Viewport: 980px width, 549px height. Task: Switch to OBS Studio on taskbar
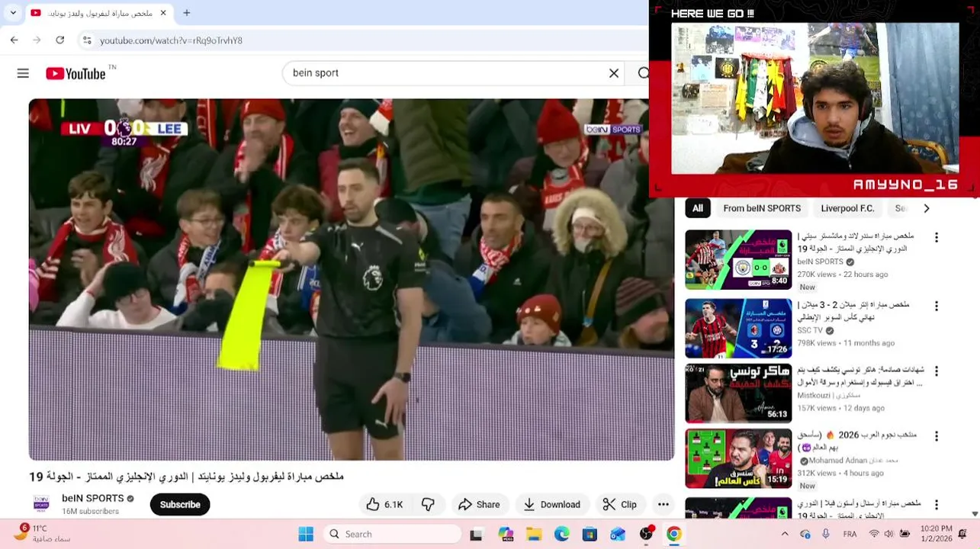647,535
